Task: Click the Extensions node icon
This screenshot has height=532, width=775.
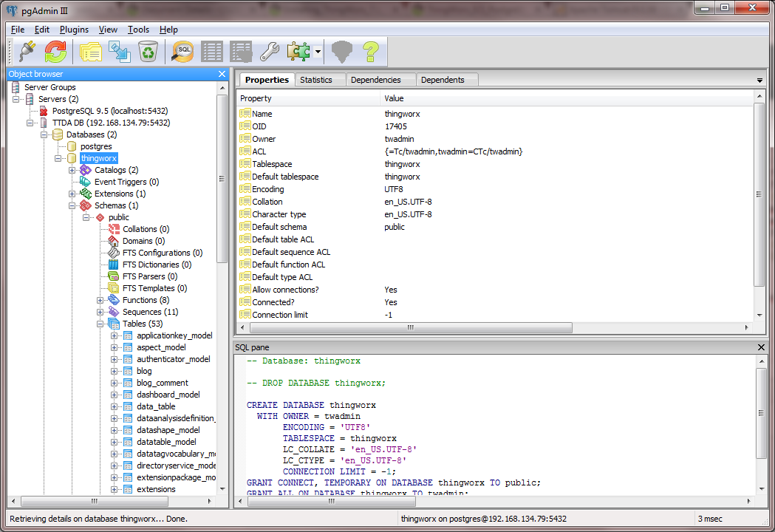Action: coord(86,194)
